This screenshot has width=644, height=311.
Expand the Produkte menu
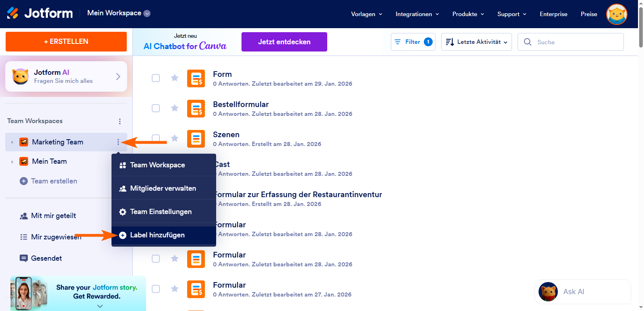(x=468, y=14)
